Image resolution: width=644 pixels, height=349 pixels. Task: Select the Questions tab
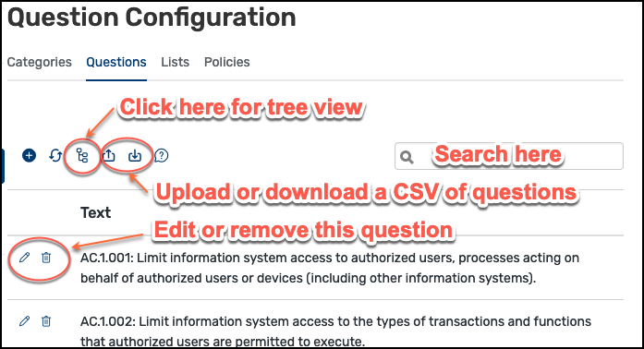pyautogui.click(x=116, y=62)
